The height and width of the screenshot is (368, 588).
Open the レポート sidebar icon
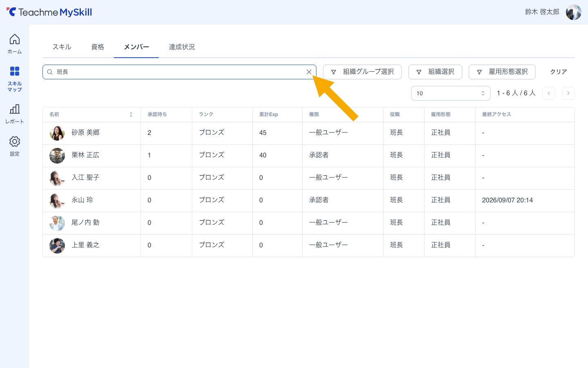tap(15, 114)
